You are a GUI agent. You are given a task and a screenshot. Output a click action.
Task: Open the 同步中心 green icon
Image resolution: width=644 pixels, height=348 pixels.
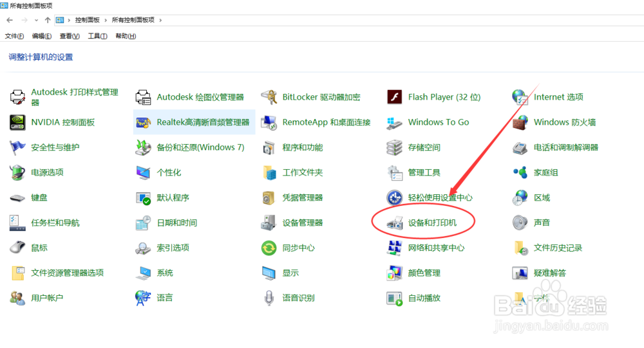(269, 248)
